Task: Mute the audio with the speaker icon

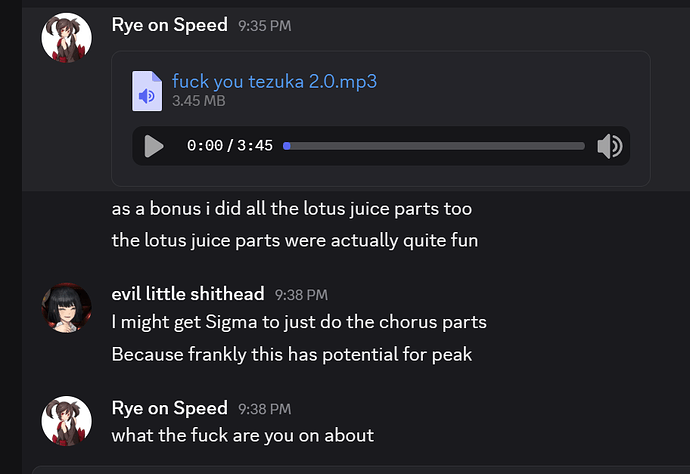Action: tap(609, 146)
